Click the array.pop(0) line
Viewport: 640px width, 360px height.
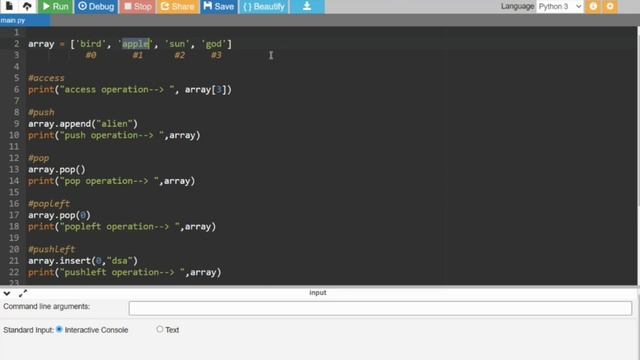pyautogui.click(x=59, y=215)
